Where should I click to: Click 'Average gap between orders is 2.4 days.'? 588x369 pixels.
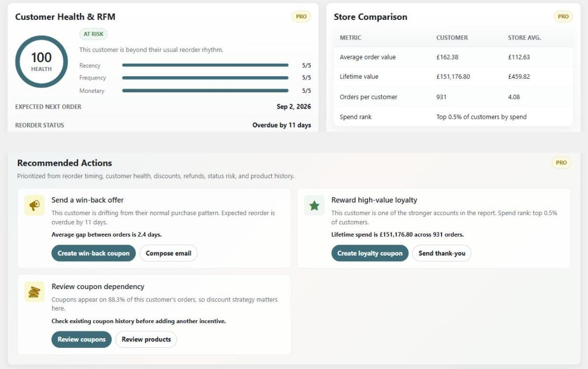[x=106, y=235]
